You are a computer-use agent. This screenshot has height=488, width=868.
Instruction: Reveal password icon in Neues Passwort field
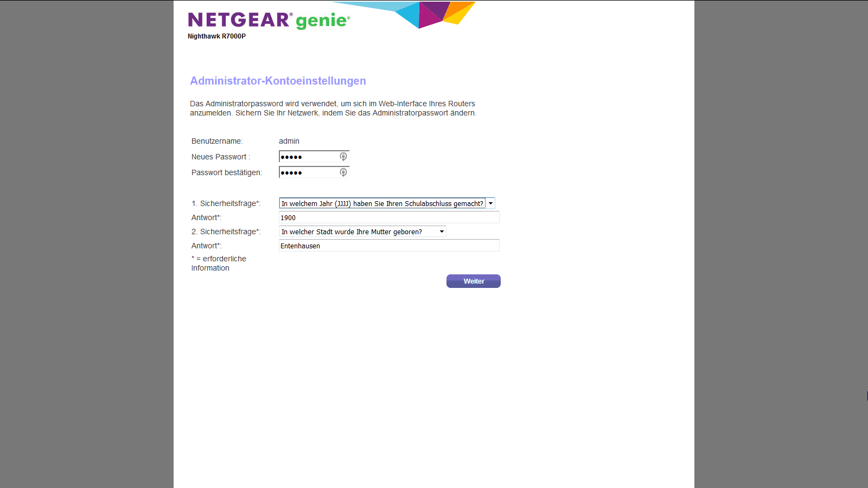coord(343,157)
